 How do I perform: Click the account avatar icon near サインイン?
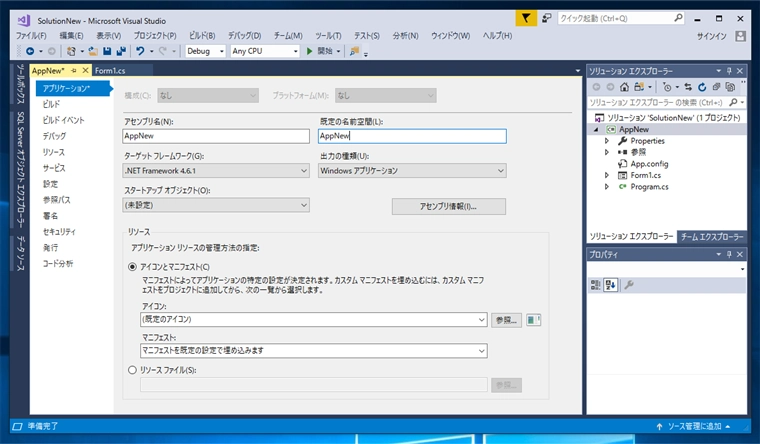(740, 36)
